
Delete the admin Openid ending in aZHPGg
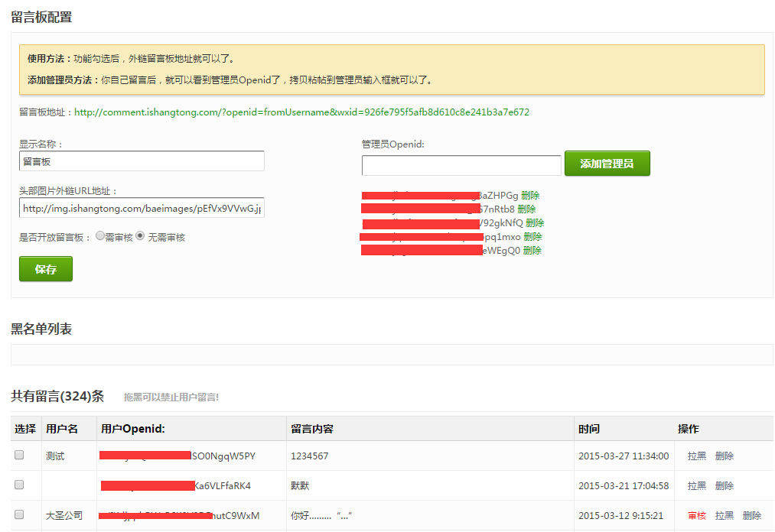pyautogui.click(x=530, y=196)
